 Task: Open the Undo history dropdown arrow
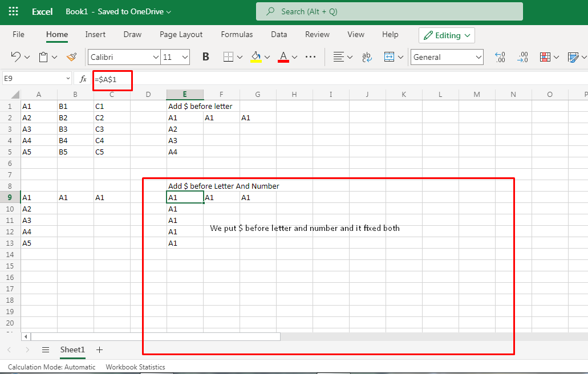coord(27,58)
